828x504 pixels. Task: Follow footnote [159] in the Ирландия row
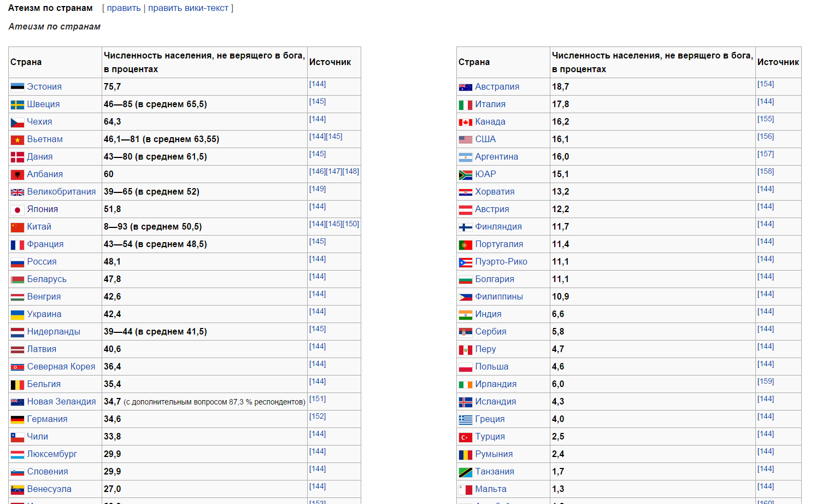(766, 382)
